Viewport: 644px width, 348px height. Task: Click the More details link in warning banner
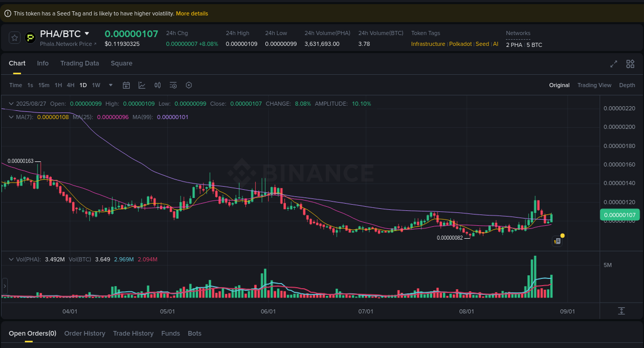click(x=192, y=13)
